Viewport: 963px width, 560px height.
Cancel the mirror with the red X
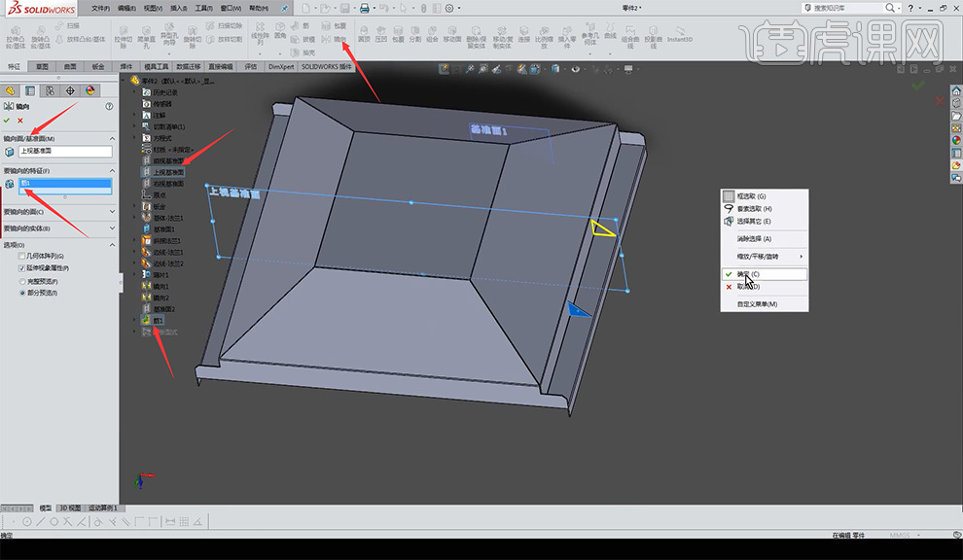coord(20,120)
